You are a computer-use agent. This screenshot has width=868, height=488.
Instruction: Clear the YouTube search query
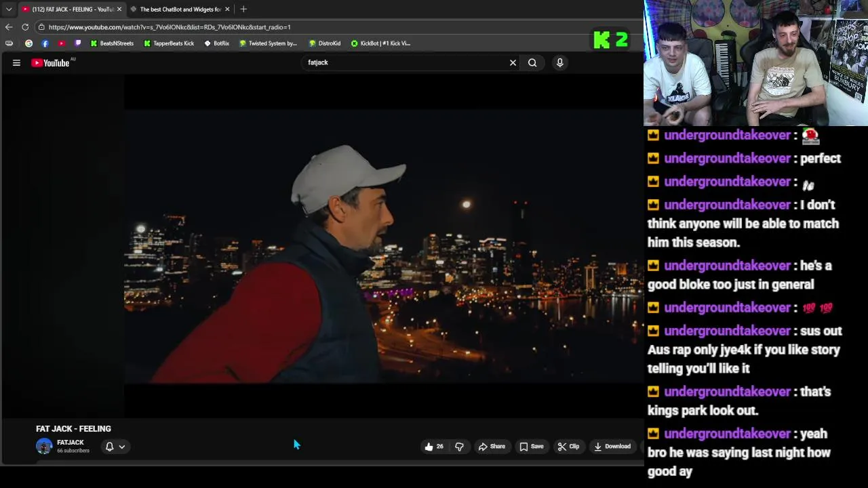point(513,63)
